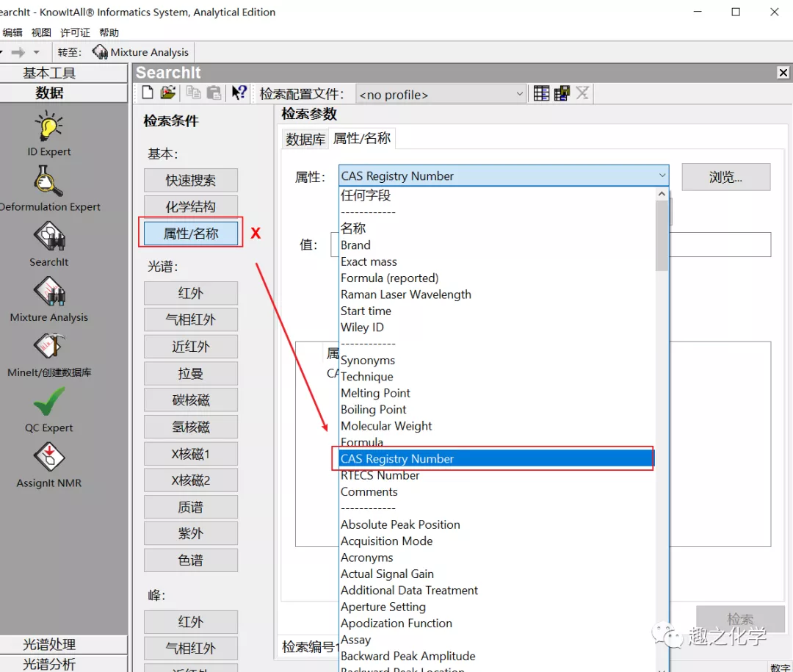Screen dimensions: 793x672
Task: Click 气相红外 under 光谱 section
Action: [191, 319]
